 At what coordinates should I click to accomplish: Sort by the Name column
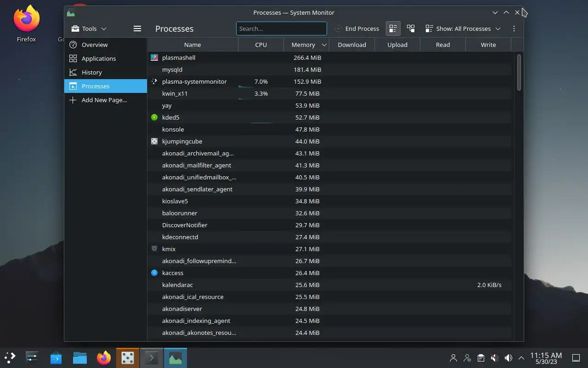pyautogui.click(x=192, y=45)
